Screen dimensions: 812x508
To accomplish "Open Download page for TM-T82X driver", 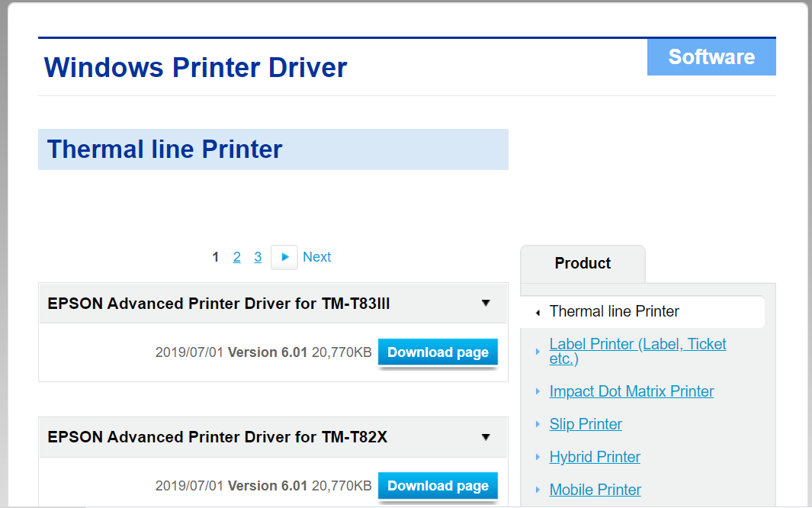I will coord(438,486).
